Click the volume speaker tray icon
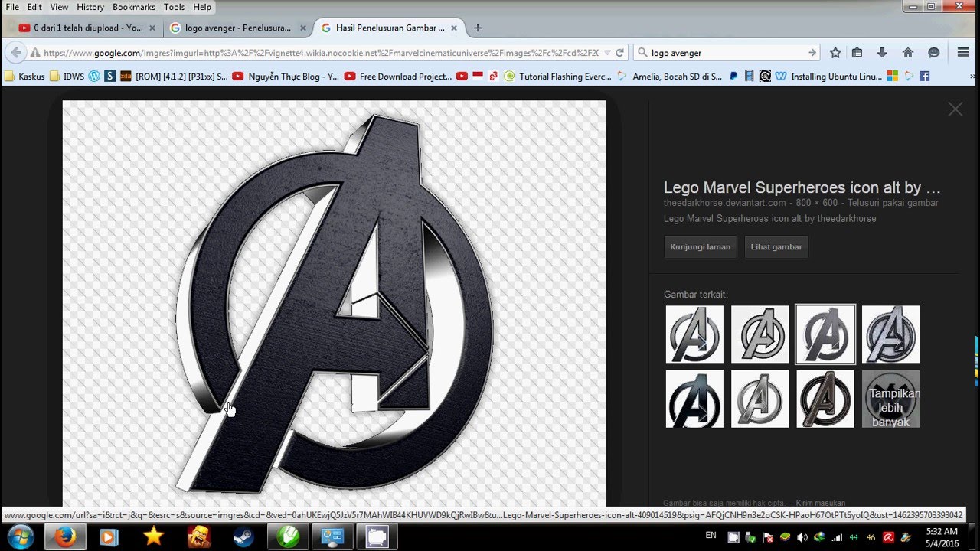980x551 pixels. pyautogui.click(x=802, y=537)
